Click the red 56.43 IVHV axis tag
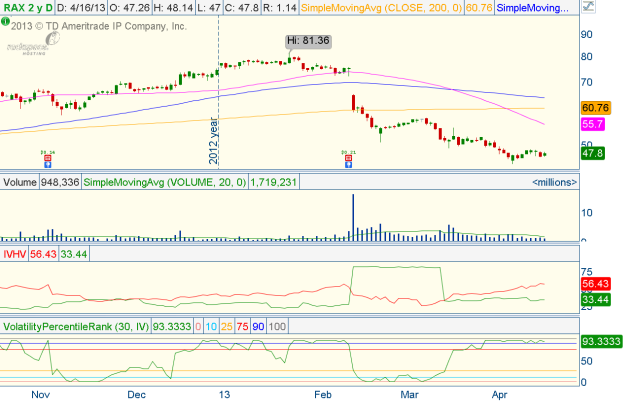 pos(596,284)
